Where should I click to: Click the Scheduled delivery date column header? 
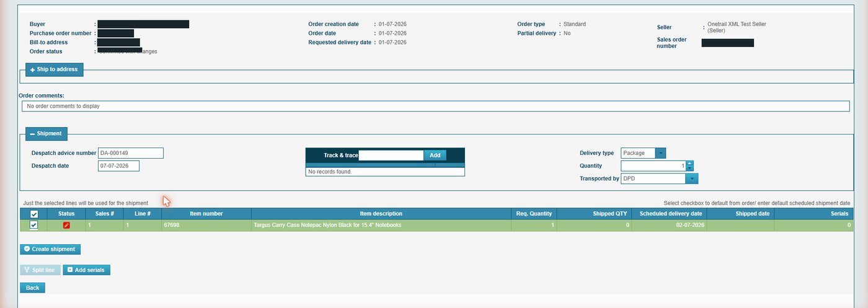(670, 214)
